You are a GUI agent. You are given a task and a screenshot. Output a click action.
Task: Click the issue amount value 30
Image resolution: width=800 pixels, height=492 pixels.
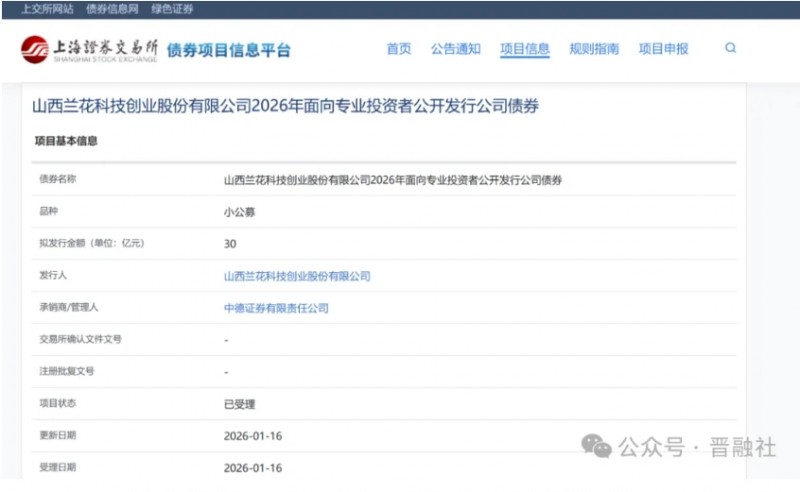[x=230, y=244]
